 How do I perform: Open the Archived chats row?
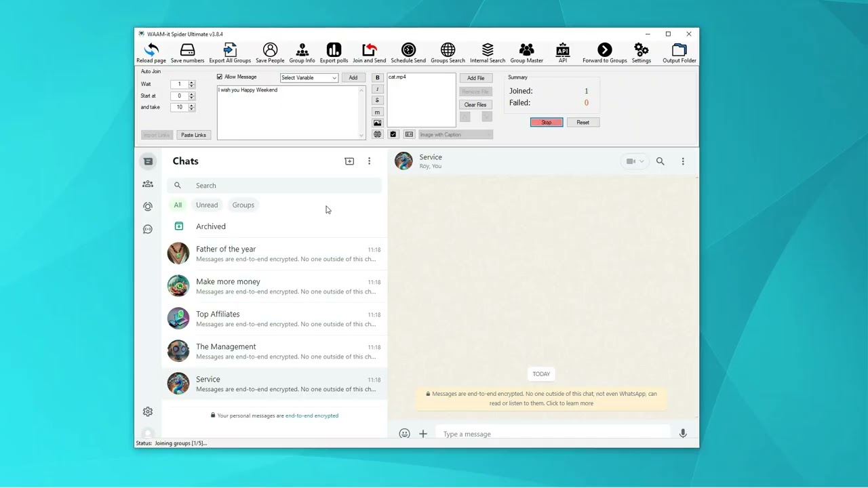(275, 226)
